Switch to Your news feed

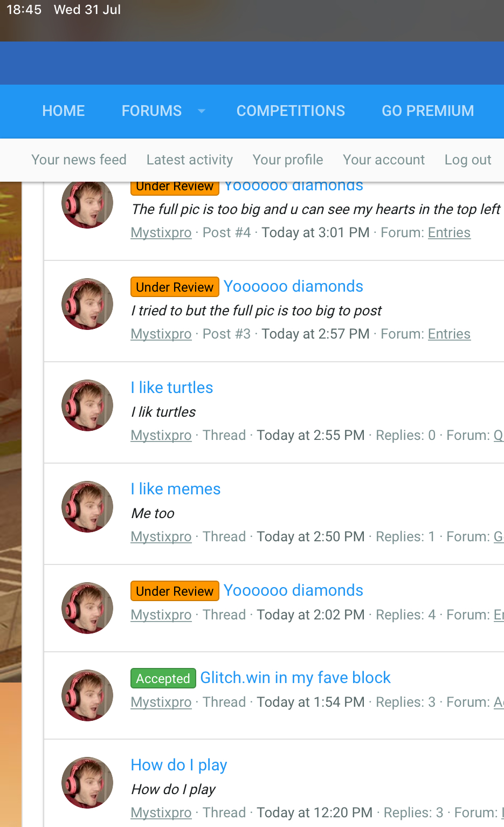click(79, 160)
